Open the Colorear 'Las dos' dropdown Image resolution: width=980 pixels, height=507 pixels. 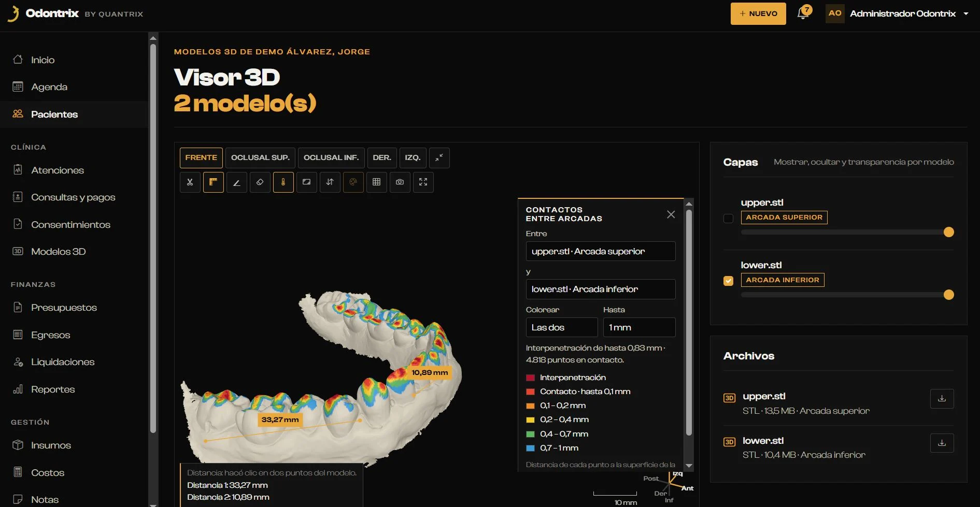(x=562, y=327)
